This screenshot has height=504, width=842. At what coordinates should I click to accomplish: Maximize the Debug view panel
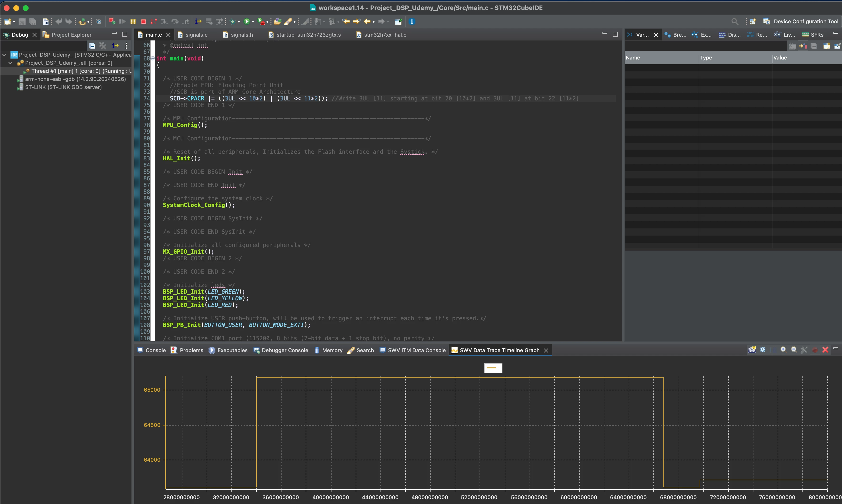(125, 34)
